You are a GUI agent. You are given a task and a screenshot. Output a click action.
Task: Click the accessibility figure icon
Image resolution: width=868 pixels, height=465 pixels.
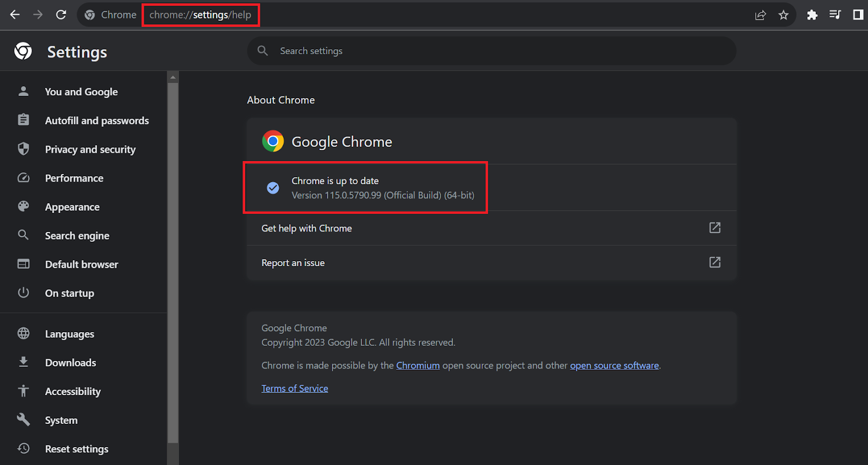click(x=23, y=391)
